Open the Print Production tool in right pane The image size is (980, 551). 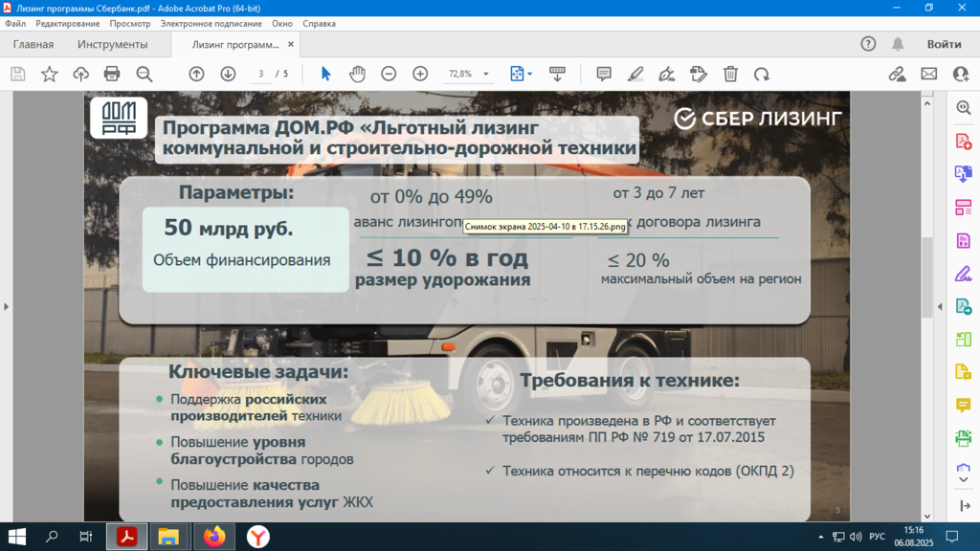point(963,438)
